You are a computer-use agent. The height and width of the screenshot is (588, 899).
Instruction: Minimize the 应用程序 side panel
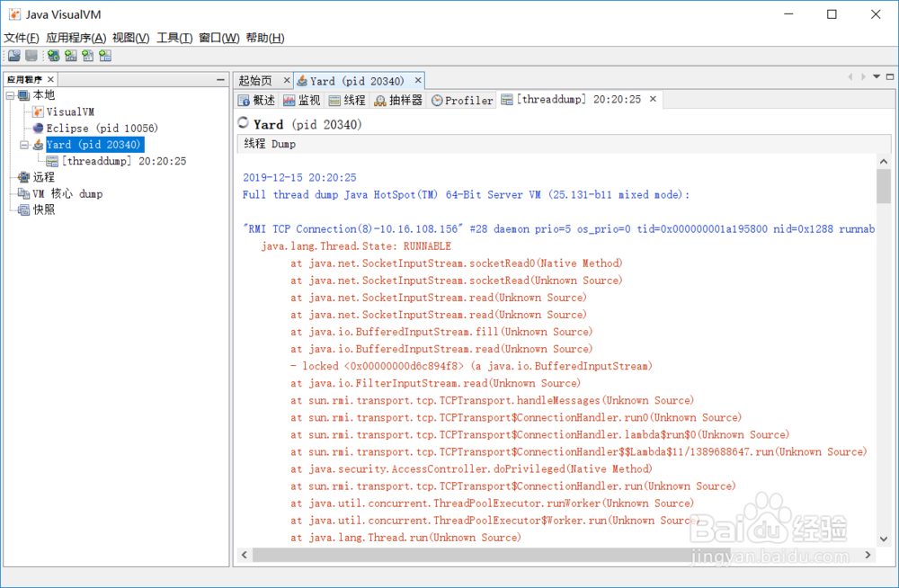(x=221, y=80)
